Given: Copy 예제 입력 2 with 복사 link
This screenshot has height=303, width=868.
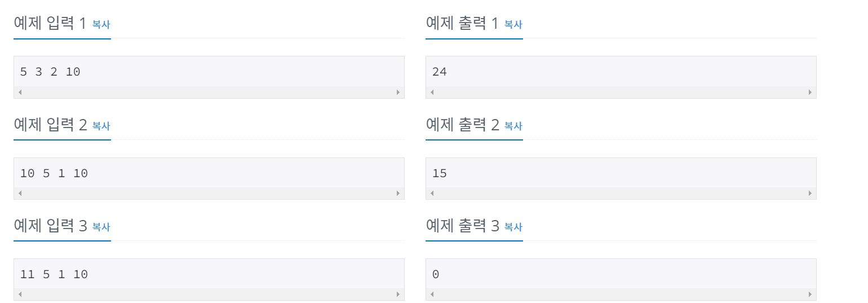Looking at the screenshot, I should point(101,126).
